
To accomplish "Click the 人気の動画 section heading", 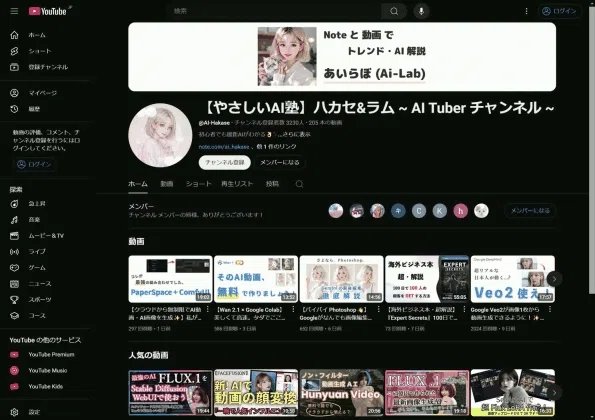I will [148, 356].
